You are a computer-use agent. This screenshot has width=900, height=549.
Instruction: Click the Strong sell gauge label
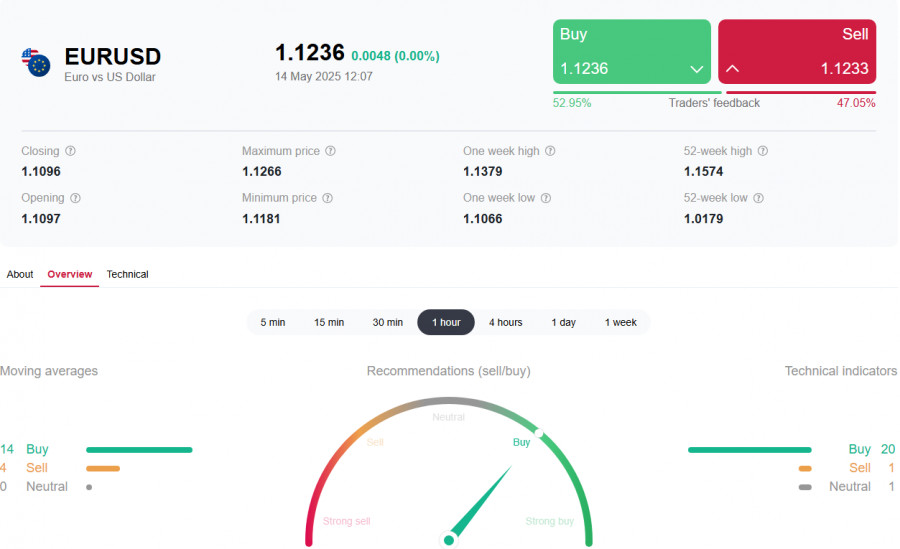pos(346,521)
